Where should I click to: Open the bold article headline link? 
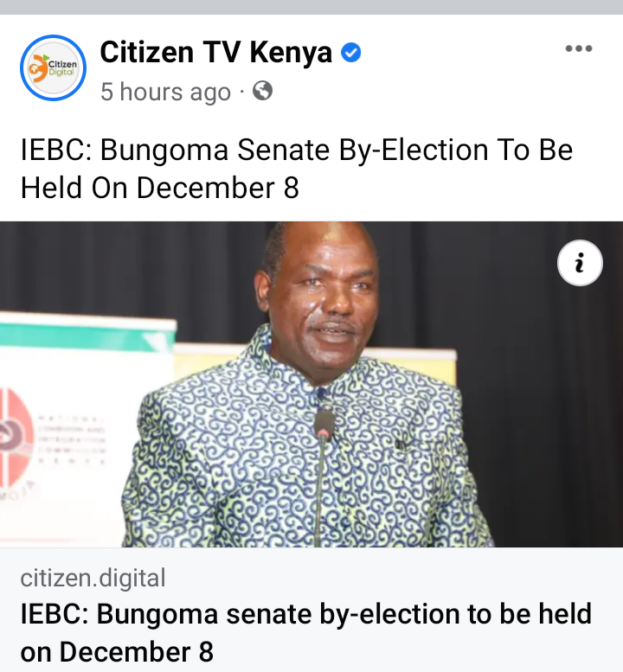305,632
